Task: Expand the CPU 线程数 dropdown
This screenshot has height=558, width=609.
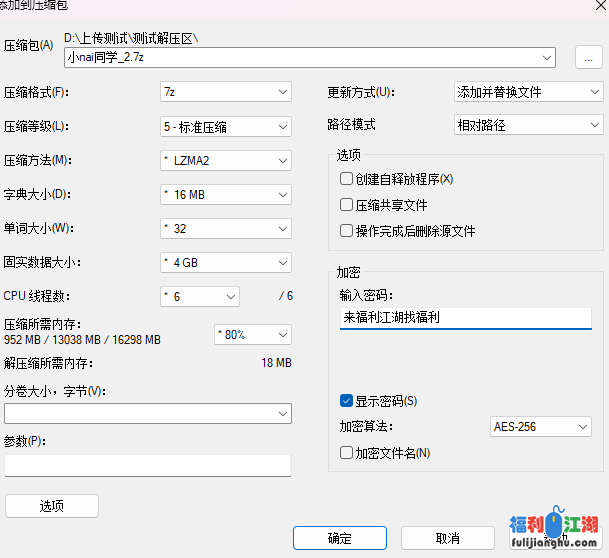Action: [x=230, y=296]
